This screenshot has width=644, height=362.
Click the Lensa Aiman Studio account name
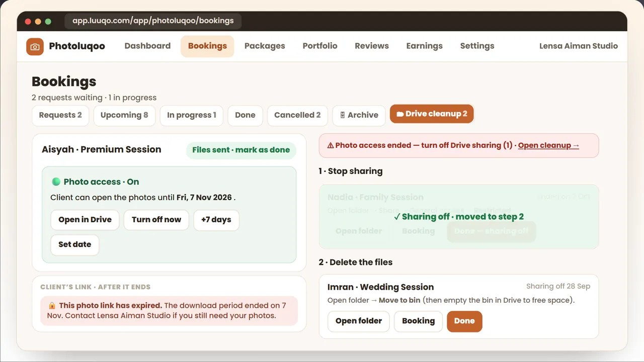579,46
